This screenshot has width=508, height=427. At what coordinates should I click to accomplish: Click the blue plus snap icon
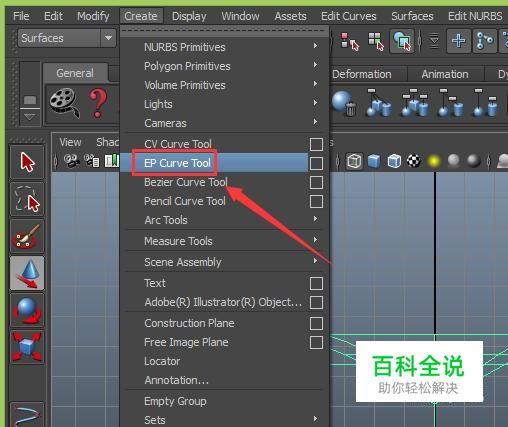point(458,41)
